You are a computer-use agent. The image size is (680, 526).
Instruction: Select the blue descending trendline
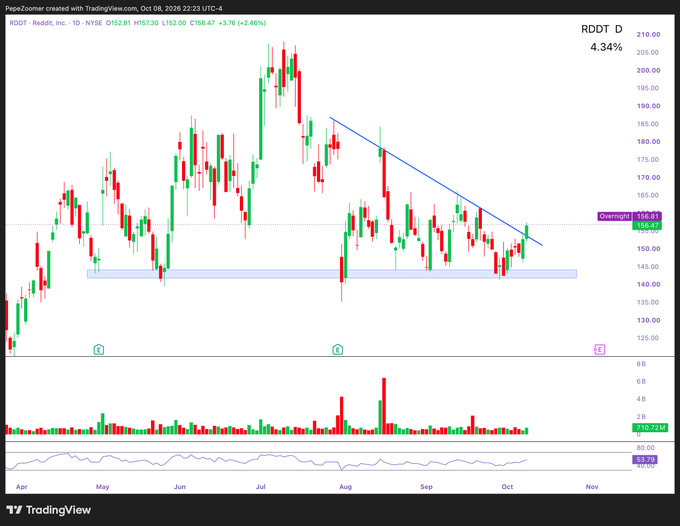pyautogui.click(x=435, y=181)
